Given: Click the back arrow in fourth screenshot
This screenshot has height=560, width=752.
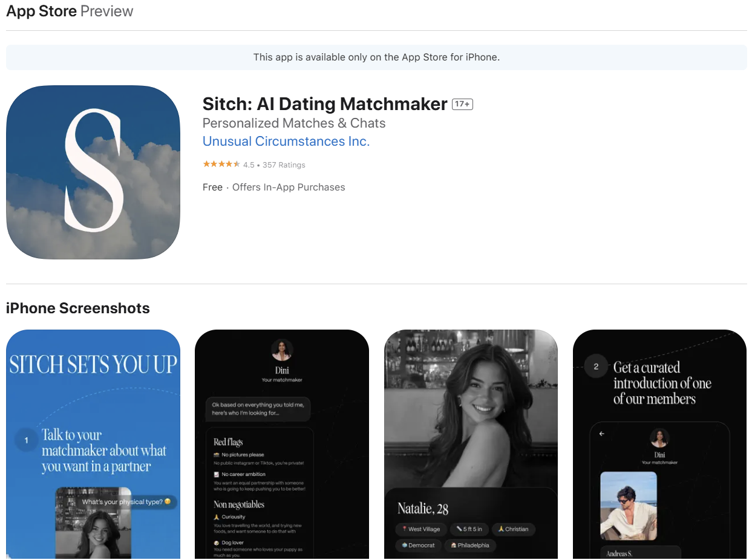Looking at the screenshot, I should point(602,434).
